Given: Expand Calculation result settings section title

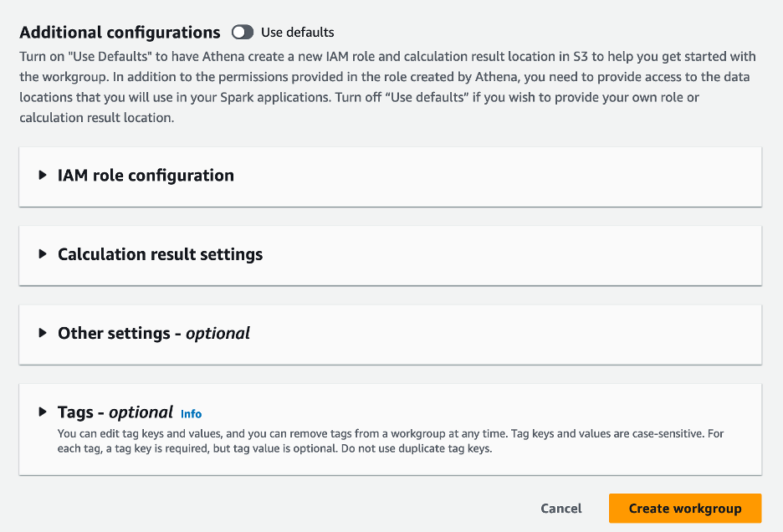Looking at the screenshot, I should pyautogui.click(x=160, y=254).
